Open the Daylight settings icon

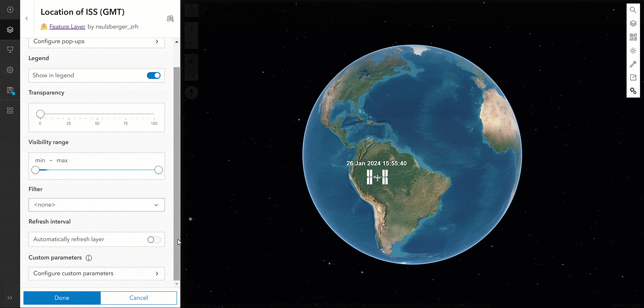click(x=633, y=51)
